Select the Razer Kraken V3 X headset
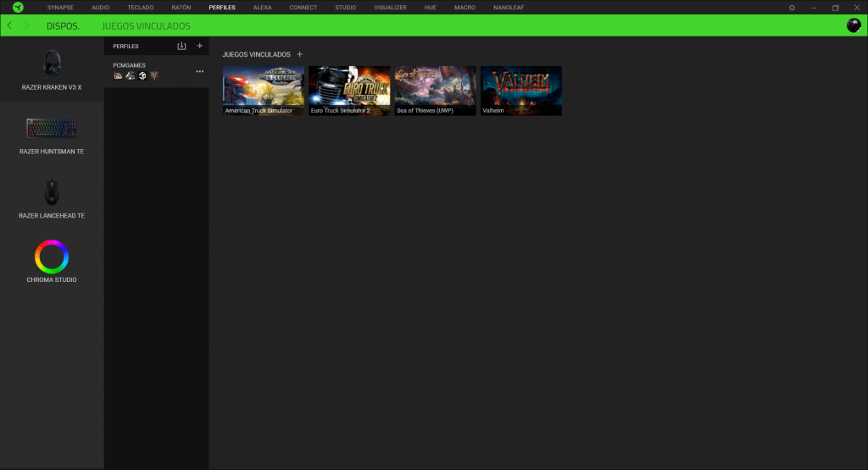This screenshot has width=868, height=470. pos(52,69)
